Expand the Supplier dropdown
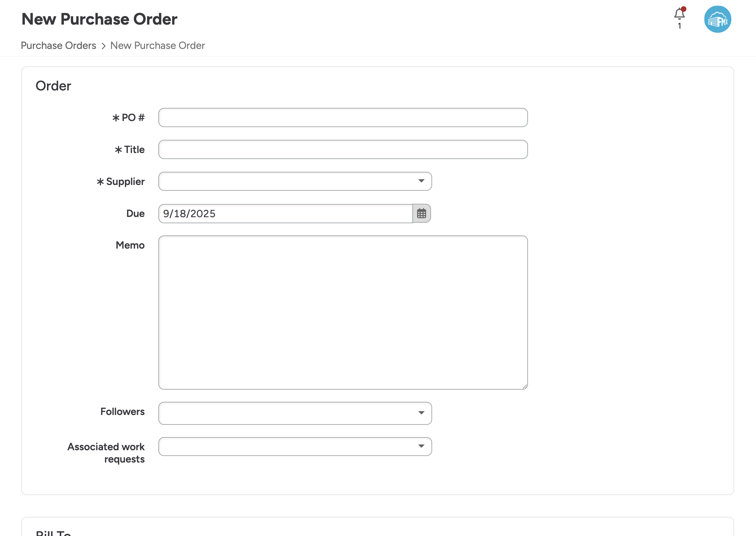The width and height of the screenshot is (756, 536). coord(421,181)
